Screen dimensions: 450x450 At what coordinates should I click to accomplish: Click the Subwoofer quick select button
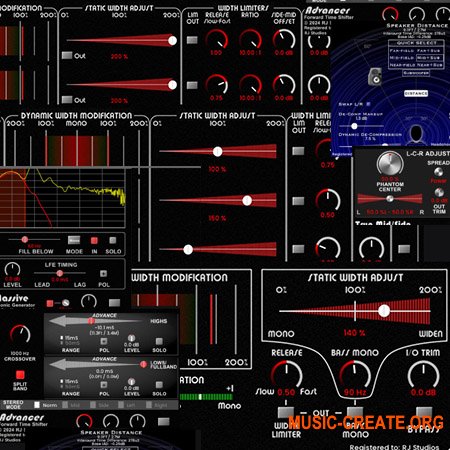point(416,73)
